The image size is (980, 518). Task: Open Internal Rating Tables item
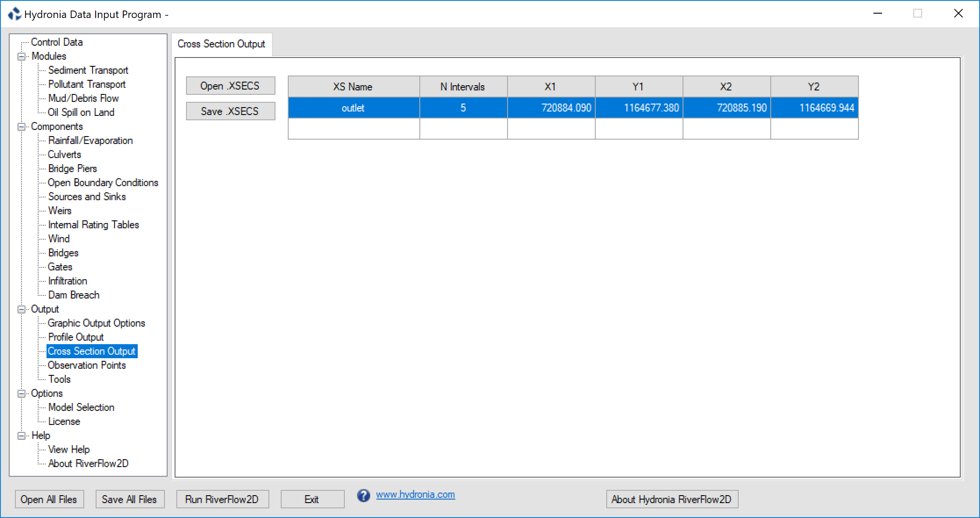93,225
